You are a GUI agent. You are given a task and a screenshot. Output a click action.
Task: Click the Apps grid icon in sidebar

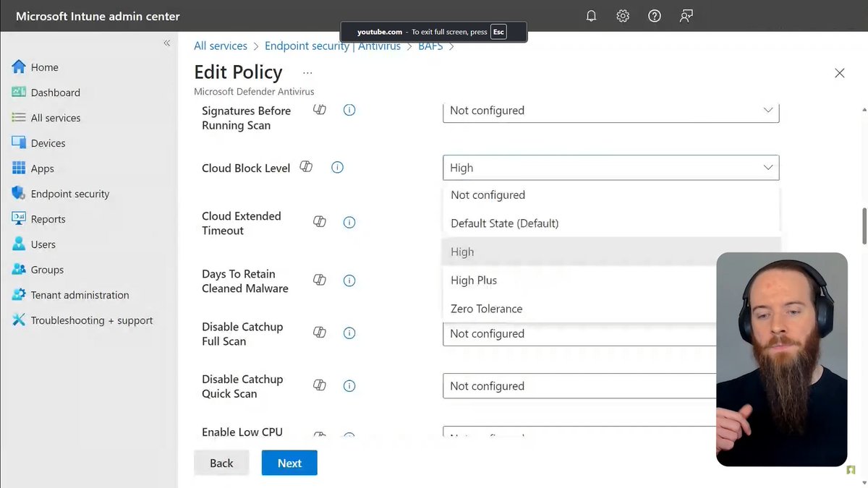pos(19,168)
